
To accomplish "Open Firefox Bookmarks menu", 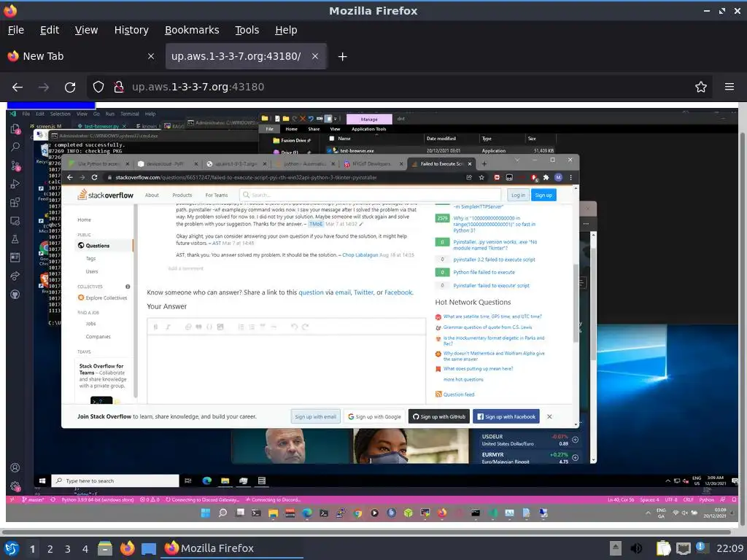I will click(x=192, y=30).
